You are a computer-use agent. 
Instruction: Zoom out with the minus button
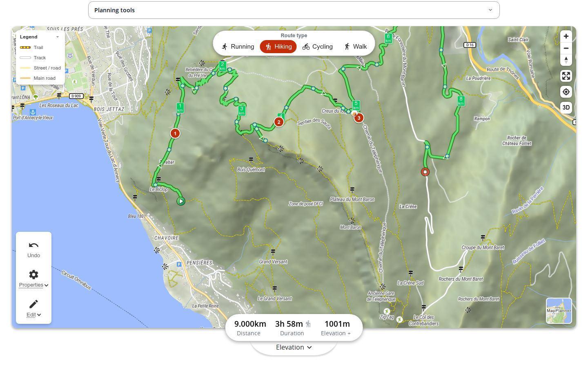point(566,48)
